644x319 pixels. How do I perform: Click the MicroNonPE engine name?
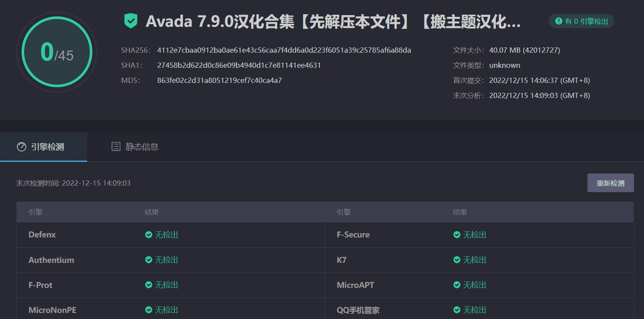pos(52,310)
